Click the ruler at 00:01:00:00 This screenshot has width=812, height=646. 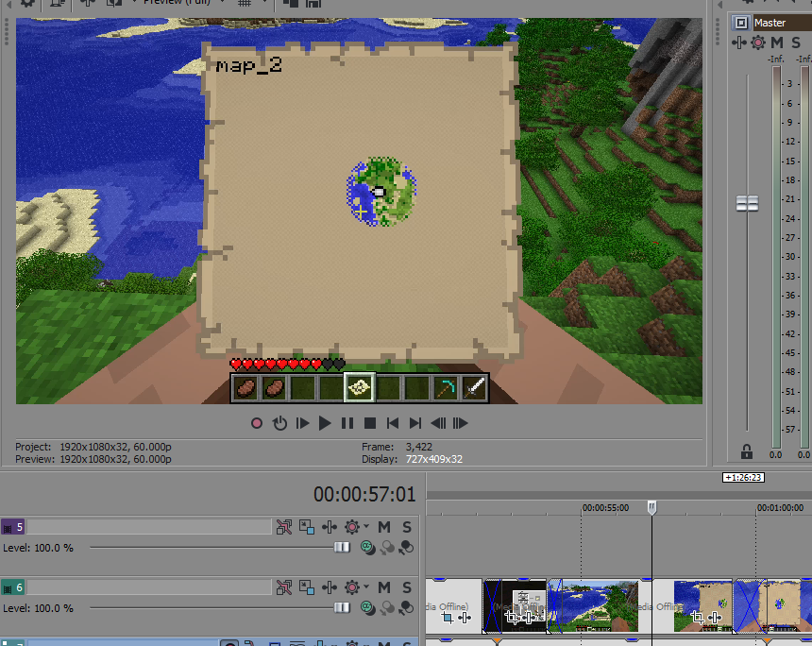(x=780, y=508)
